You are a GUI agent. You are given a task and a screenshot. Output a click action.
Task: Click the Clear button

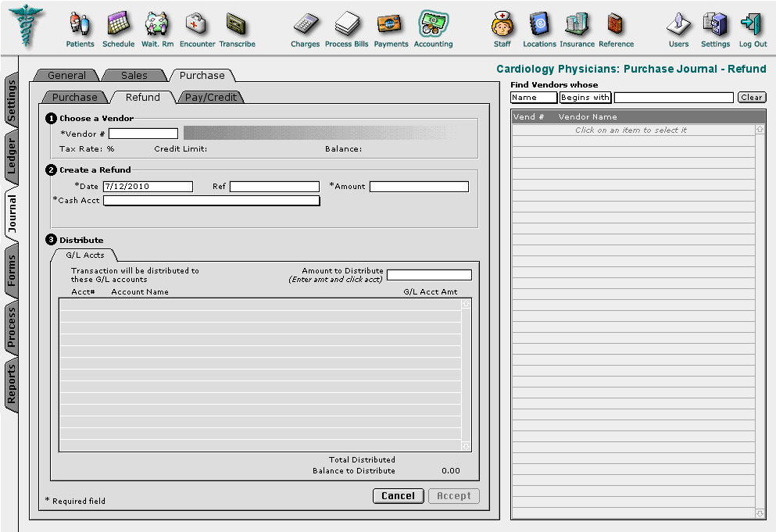[752, 98]
